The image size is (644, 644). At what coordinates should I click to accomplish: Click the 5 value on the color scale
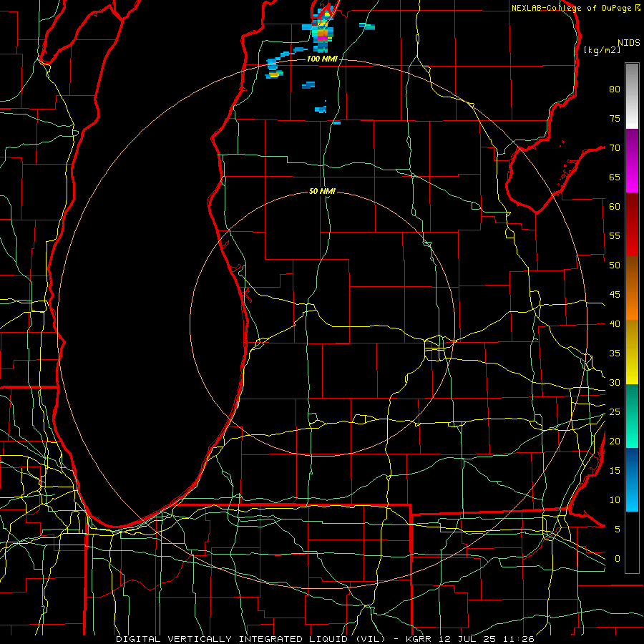pyautogui.click(x=617, y=529)
